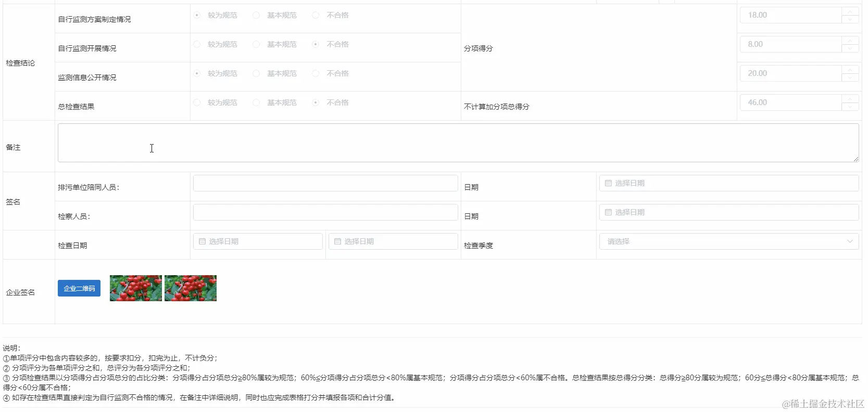Select 不合格 for 总检查结果
Viewport: 868px width, 412px height.
coord(316,102)
